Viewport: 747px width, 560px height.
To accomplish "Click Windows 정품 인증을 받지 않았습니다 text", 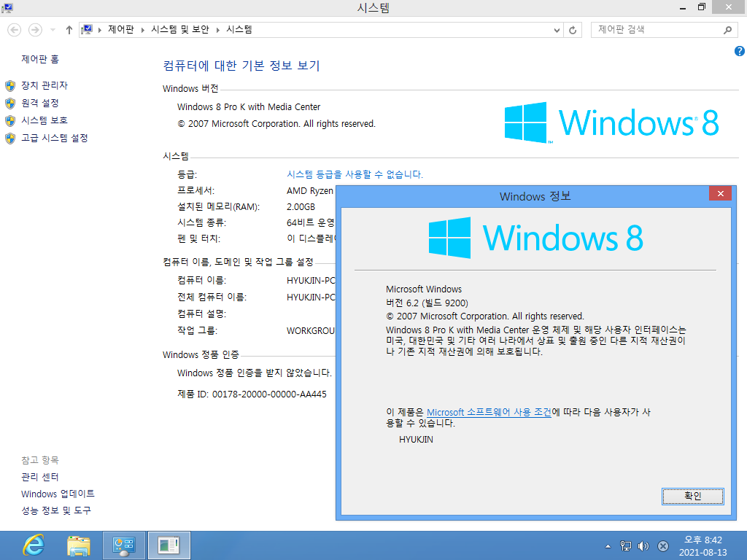I will click(x=255, y=373).
